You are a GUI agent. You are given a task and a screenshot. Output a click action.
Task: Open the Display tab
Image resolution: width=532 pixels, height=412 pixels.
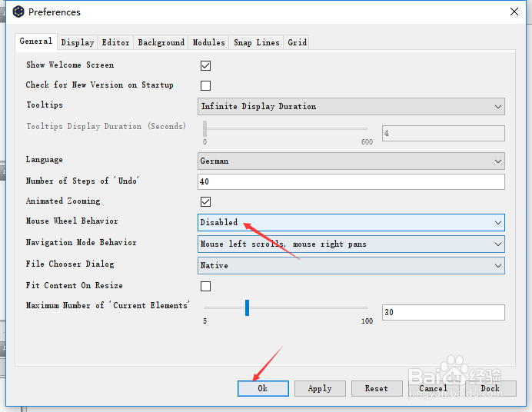[x=78, y=42]
